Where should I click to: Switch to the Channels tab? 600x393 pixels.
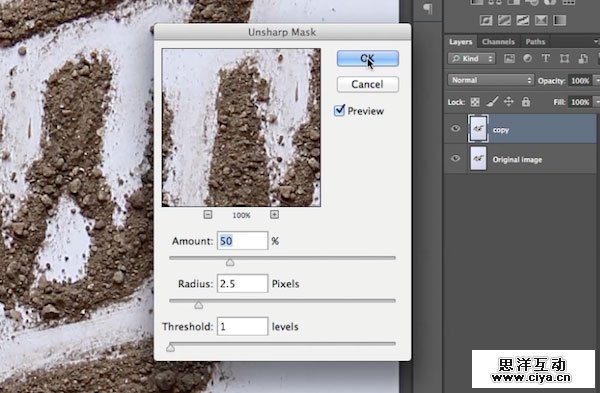498,42
